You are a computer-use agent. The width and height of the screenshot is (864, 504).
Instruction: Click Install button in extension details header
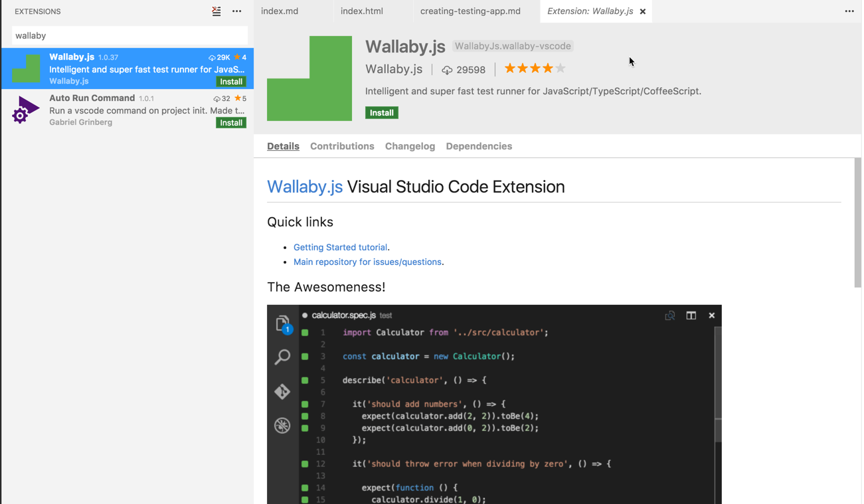[x=382, y=113]
